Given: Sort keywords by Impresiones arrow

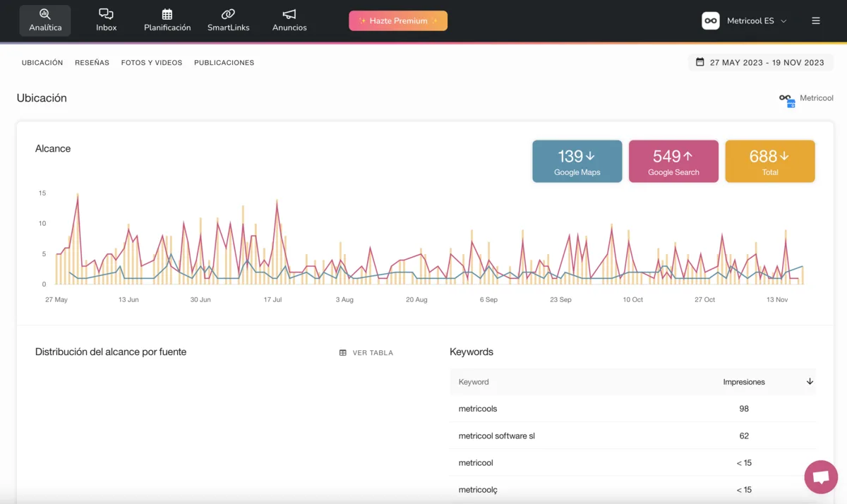Looking at the screenshot, I should [x=810, y=382].
